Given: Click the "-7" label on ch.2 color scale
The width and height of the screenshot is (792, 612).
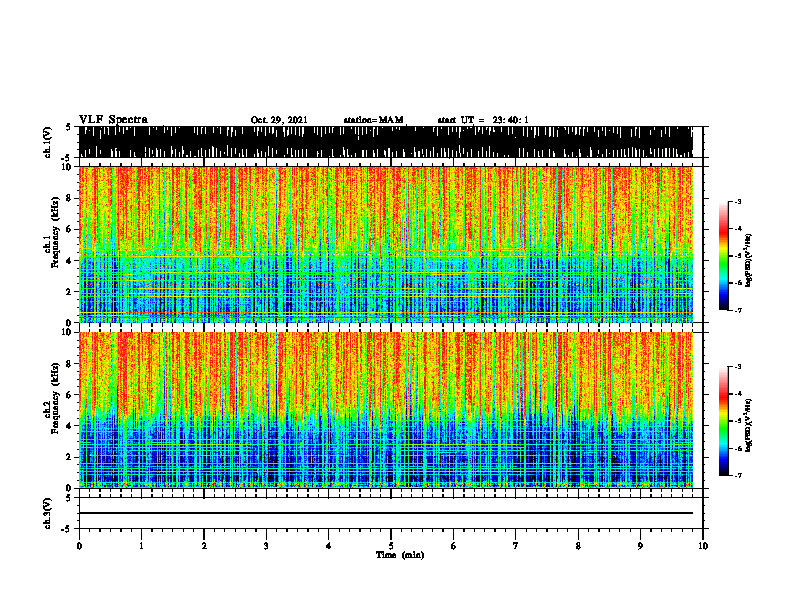Looking at the screenshot, I should click(738, 475).
